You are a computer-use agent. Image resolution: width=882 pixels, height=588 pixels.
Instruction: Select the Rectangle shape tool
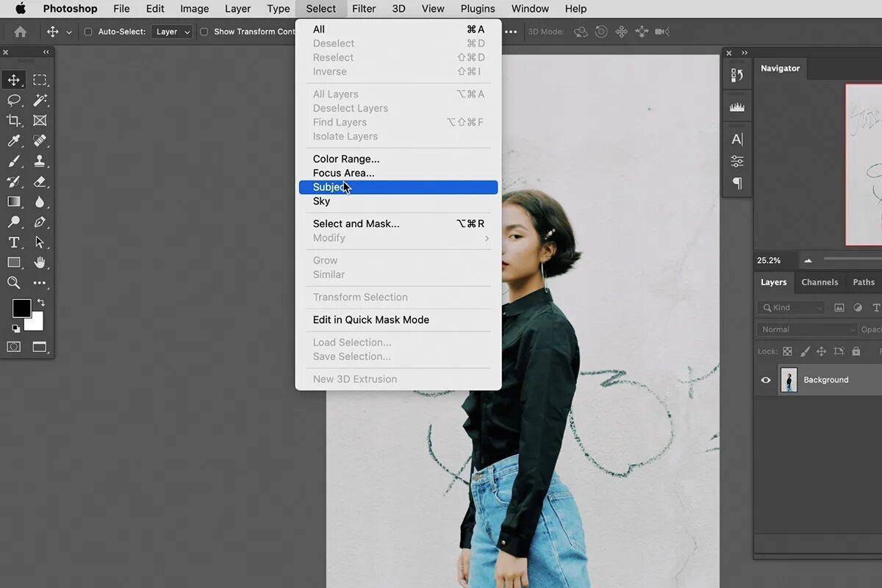14,262
